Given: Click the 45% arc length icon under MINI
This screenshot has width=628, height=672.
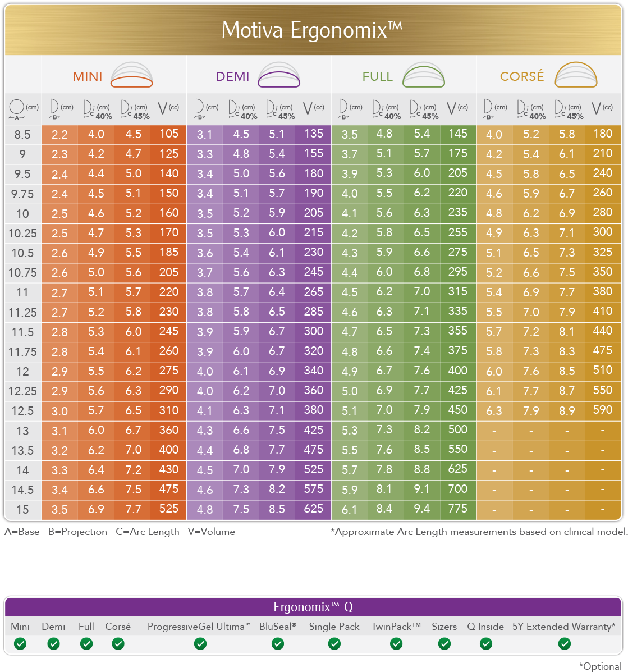Looking at the screenshot, I should click(126, 109).
